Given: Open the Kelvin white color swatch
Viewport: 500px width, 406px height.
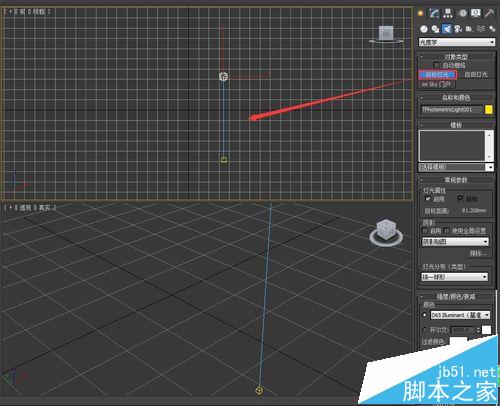Looking at the screenshot, I should (x=487, y=330).
